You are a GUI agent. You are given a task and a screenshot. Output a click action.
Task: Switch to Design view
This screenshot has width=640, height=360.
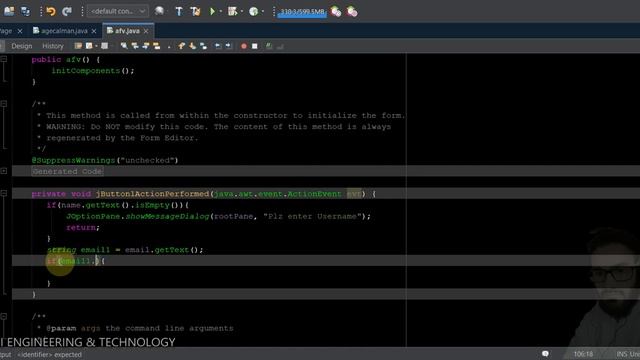point(22,46)
